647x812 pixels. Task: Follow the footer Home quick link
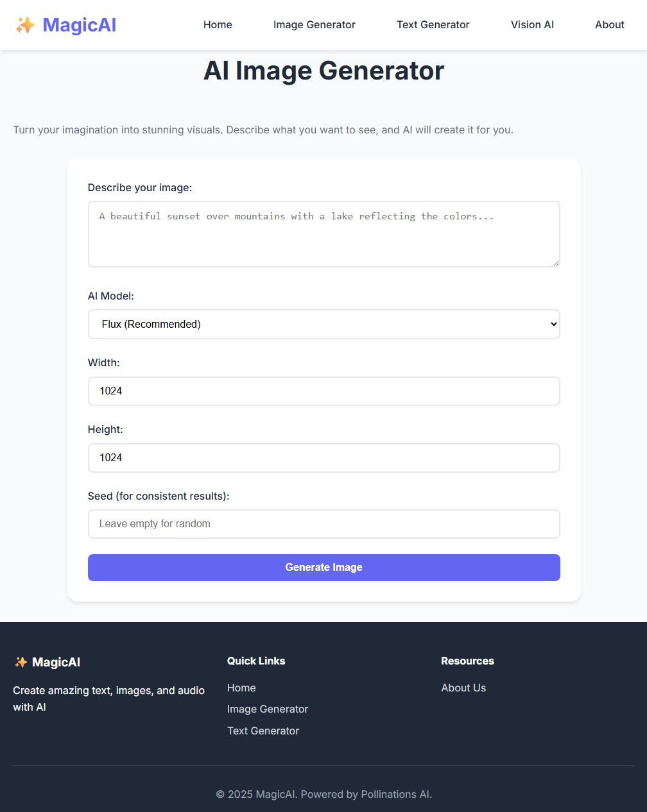(x=241, y=688)
